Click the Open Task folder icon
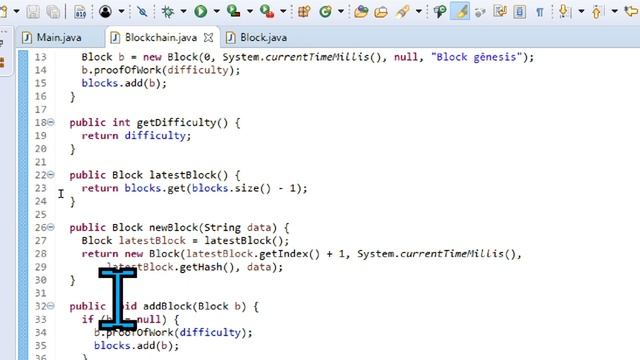Viewport: 640px width, 360px height. pyautogui.click(x=381, y=11)
